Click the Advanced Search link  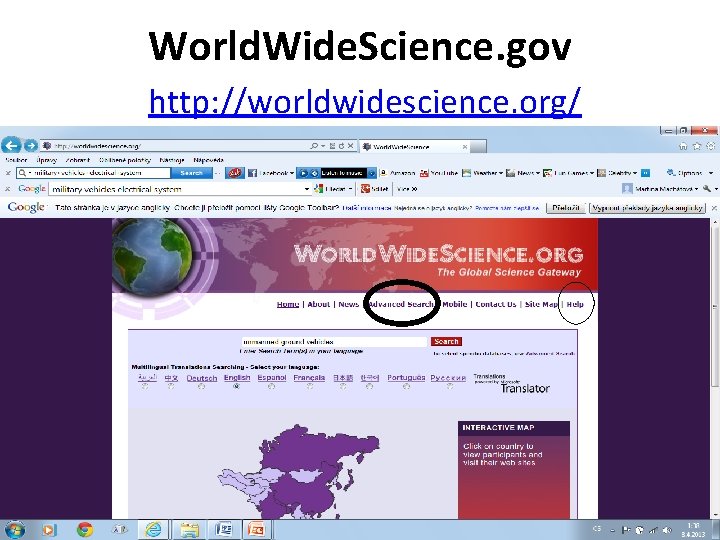point(401,304)
